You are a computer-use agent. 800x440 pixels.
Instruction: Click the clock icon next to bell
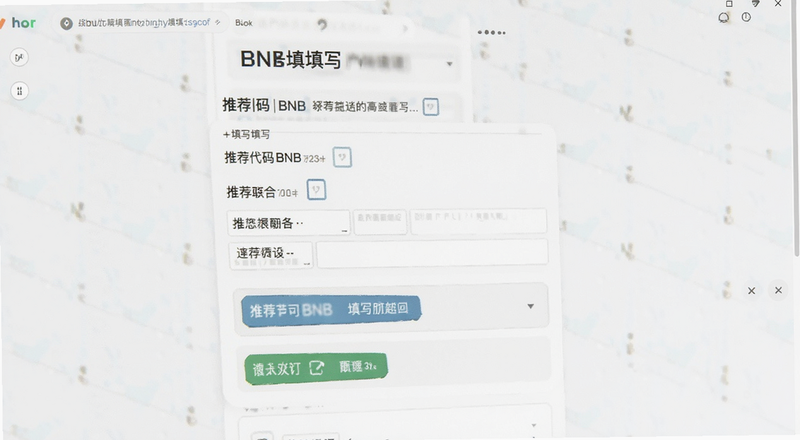point(746,17)
